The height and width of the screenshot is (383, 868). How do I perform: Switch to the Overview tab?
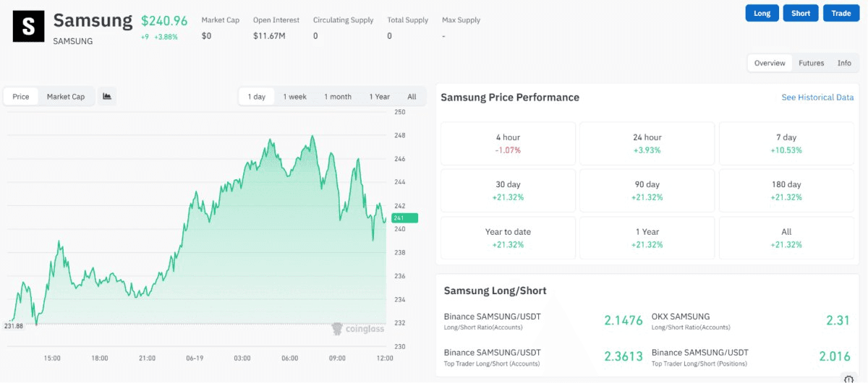tap(770, 63)
